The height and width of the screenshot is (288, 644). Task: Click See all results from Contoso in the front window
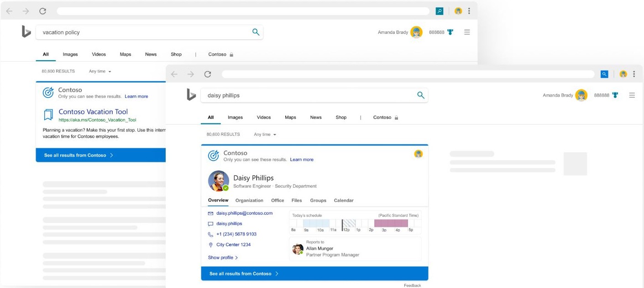click(314, 273)
